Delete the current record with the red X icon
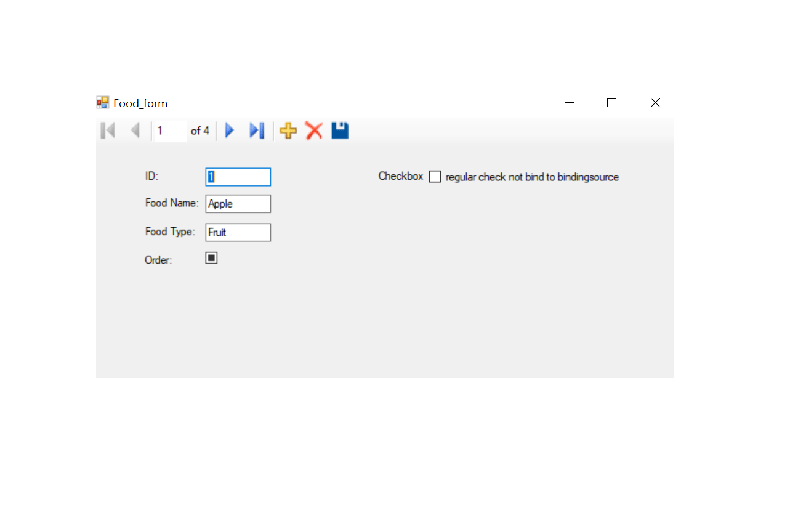 [x=314, y=130]
